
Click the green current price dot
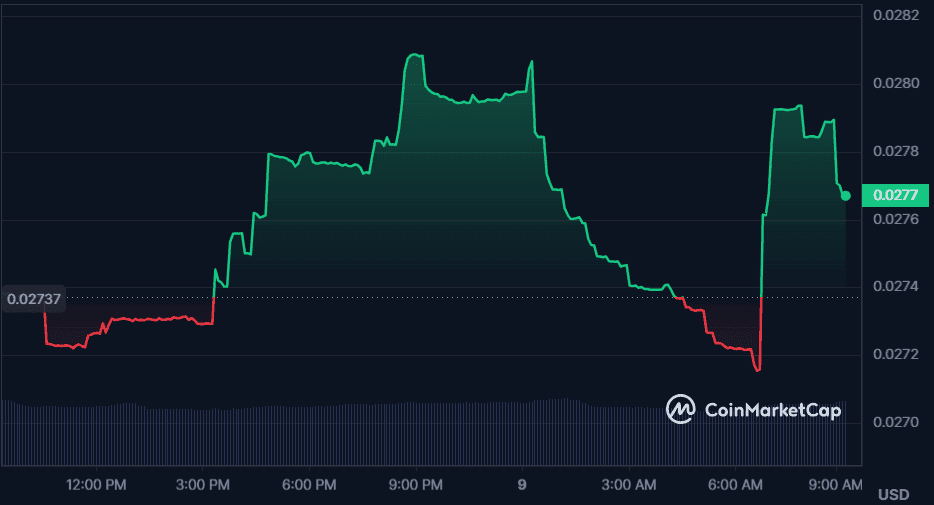[x=846, y=195]
